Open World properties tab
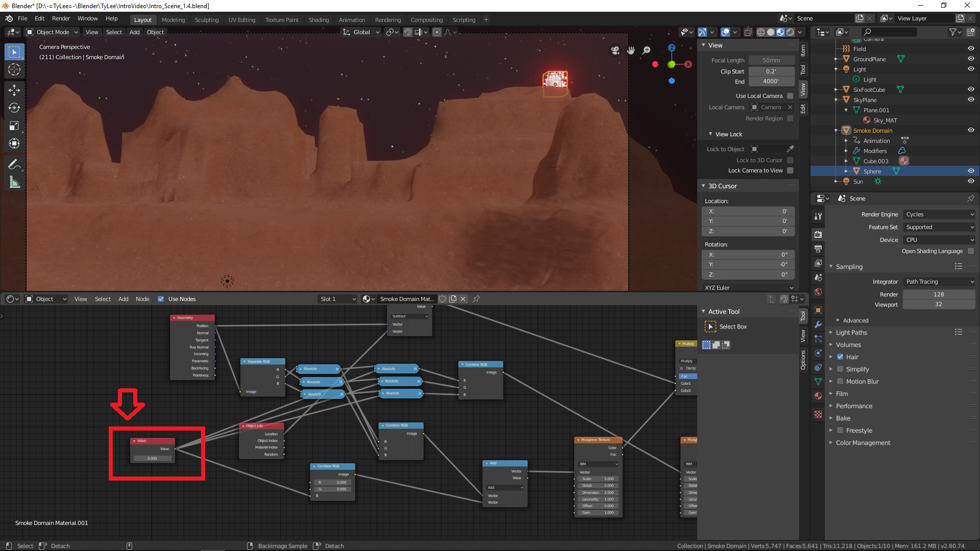The width and height of the screenshot is (980, 551). point(818,292)
